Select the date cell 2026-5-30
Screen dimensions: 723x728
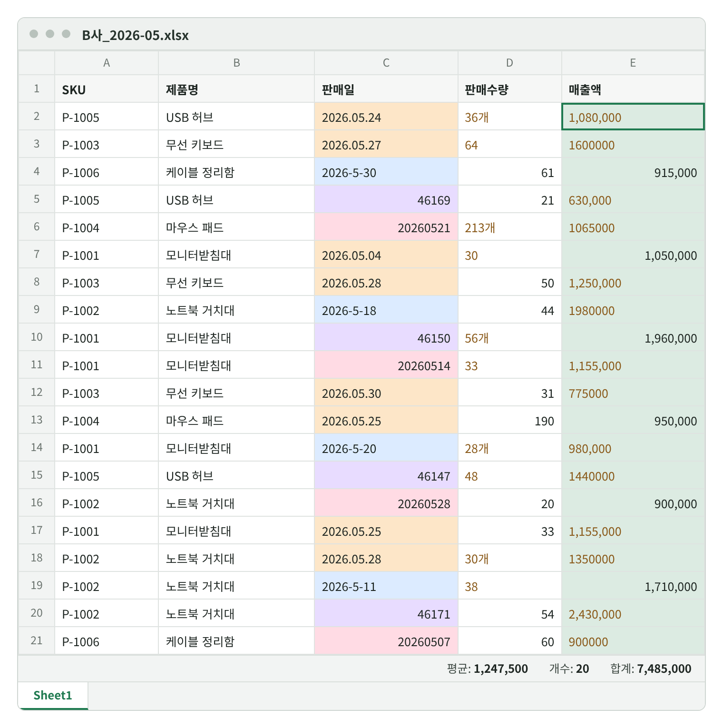pos(386,172)
